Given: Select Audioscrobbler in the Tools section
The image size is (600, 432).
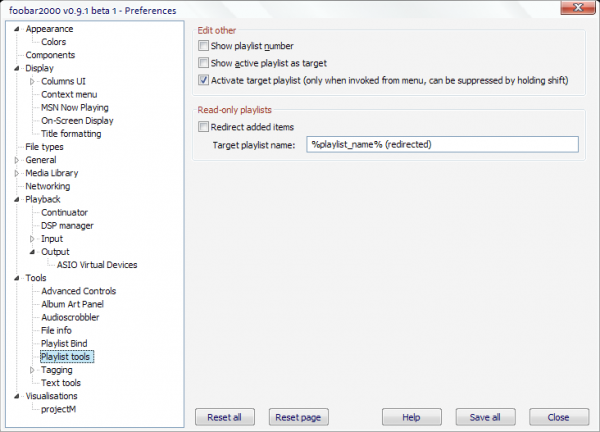Looking at the screenshot, I should 70,317.
